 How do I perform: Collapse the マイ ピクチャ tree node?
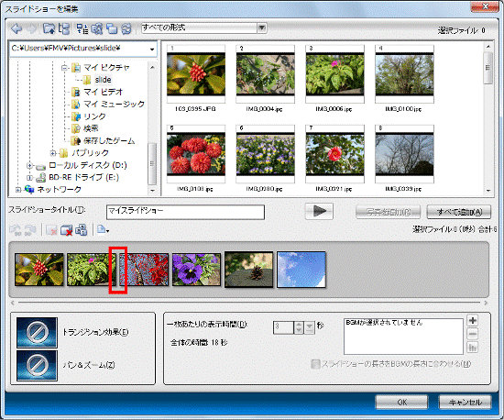click(x=65, y=68)
